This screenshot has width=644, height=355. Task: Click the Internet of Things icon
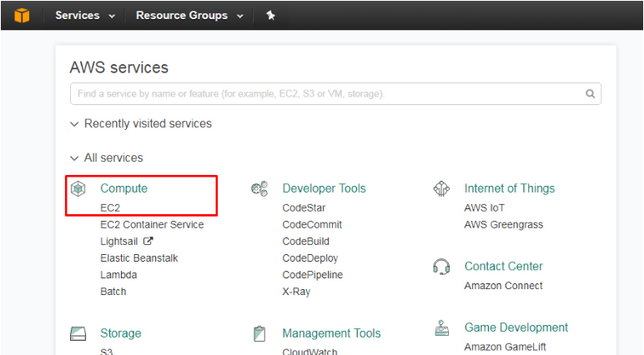[441, 189]
